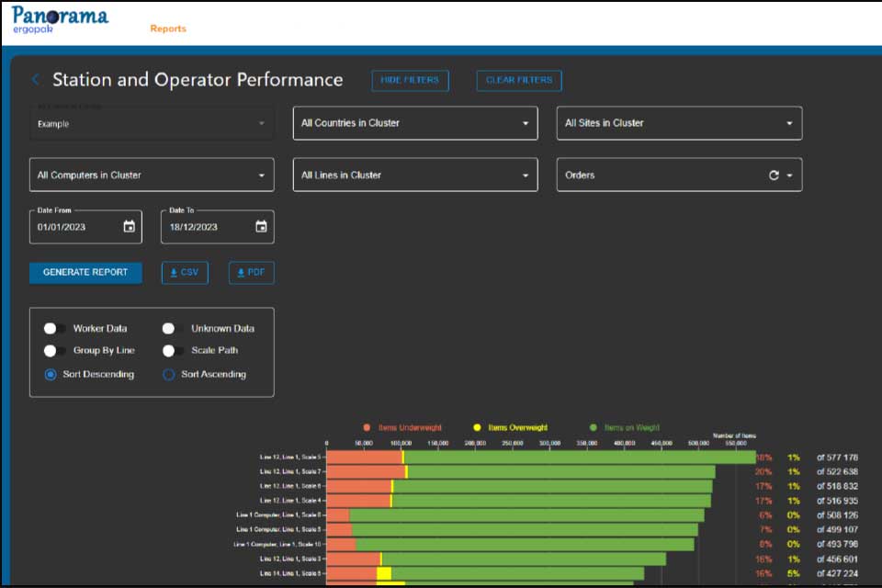Toggle the Group By Line switch
The width and height of the screenshot is (882, 588).
click(x=54, y=351)
